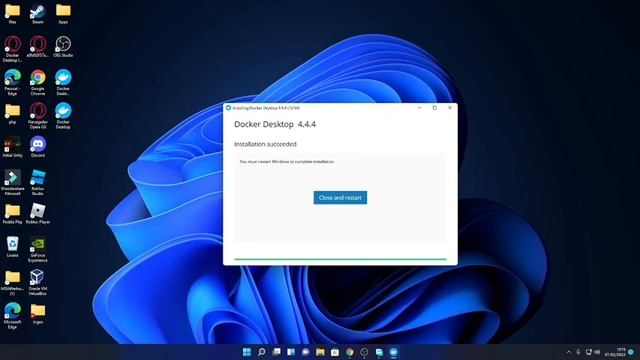Minimize the Docker Desktop installer window
The width and height of the screenshot is (640, 360).
(420, 108)
